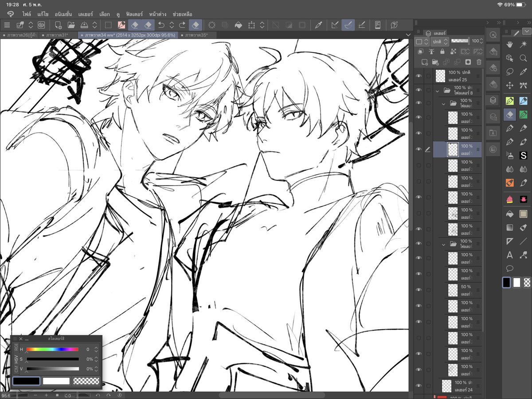Toggle Lock transparent pixels checker icon
This screenshot has width=532, height=399.
pos(453,52)
